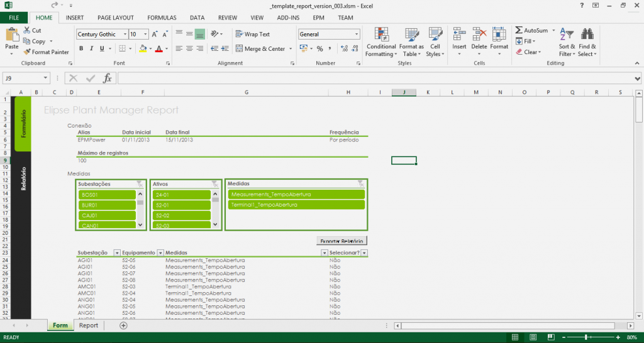Switch to the FORMULAS ribbon tab

coord(162,18)
